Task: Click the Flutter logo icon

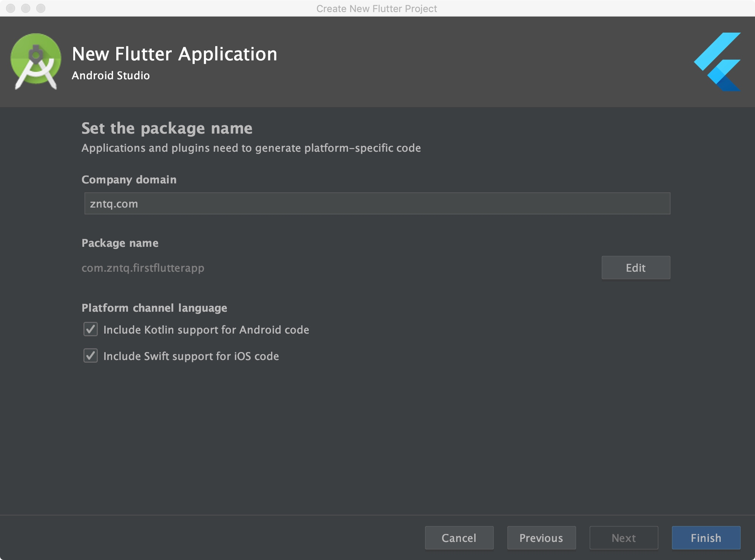Action: pos(717,62)
